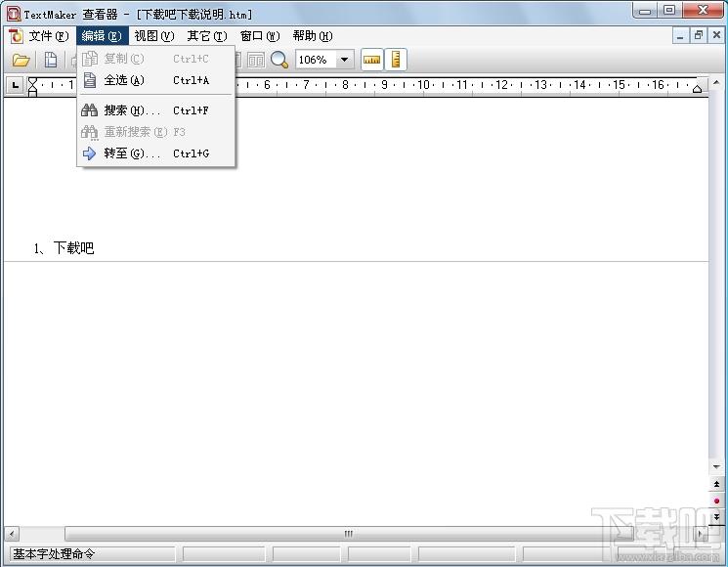This screenshot has height=567, width=728.
Task: Click the left indent hourglass marker on ruler
Action: click(x=32, y=86)
